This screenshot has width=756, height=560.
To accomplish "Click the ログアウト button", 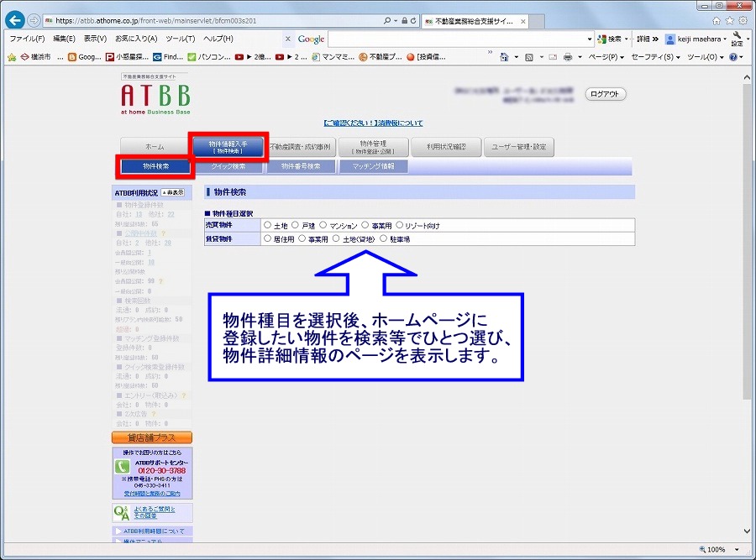I will click(605, 94).
